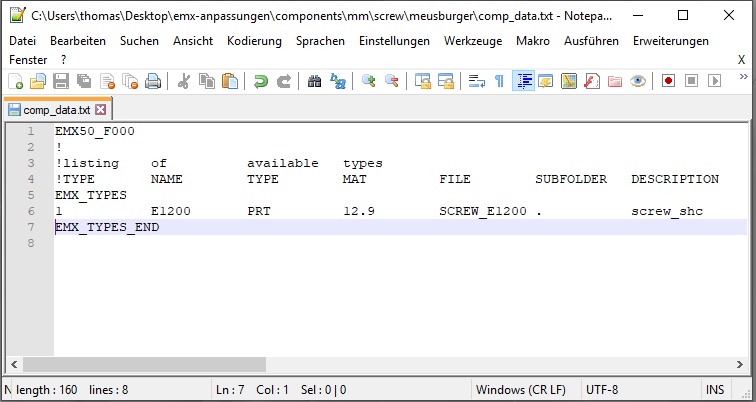
Task: Open the Replace toolbar icon
Action: tap(338, 81)
